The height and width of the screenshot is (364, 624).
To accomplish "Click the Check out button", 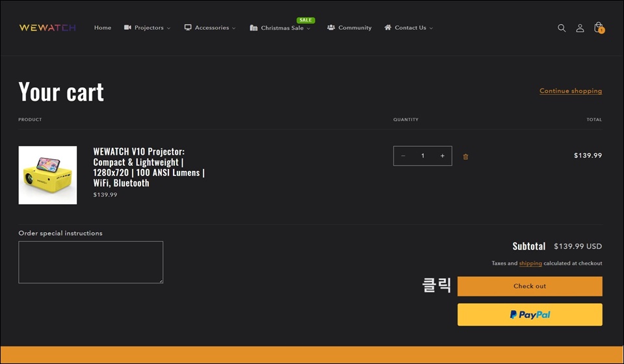I will click(530, 286).
